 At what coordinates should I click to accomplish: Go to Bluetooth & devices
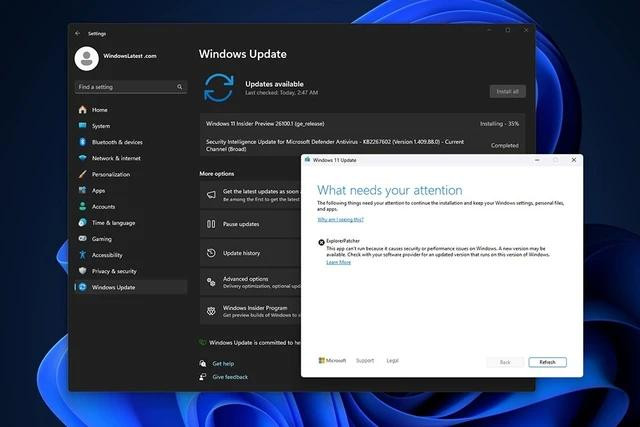(131, 142)
